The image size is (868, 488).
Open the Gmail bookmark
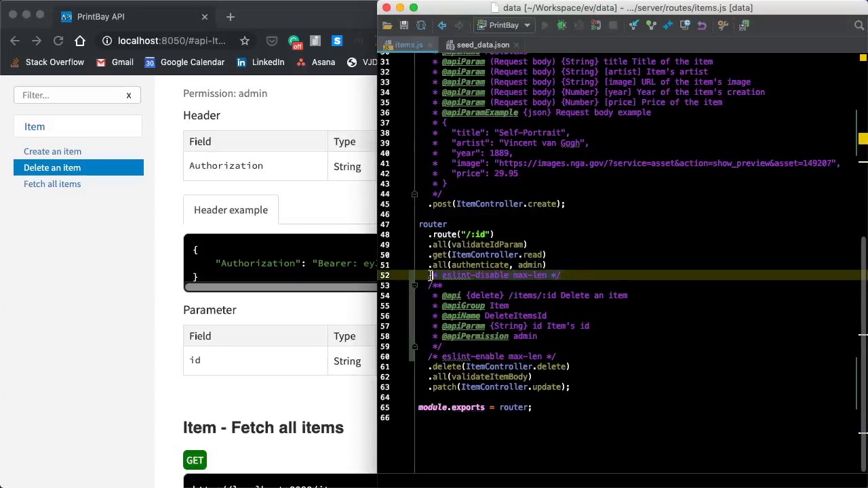pyautogui.click(x=115, y=62)
